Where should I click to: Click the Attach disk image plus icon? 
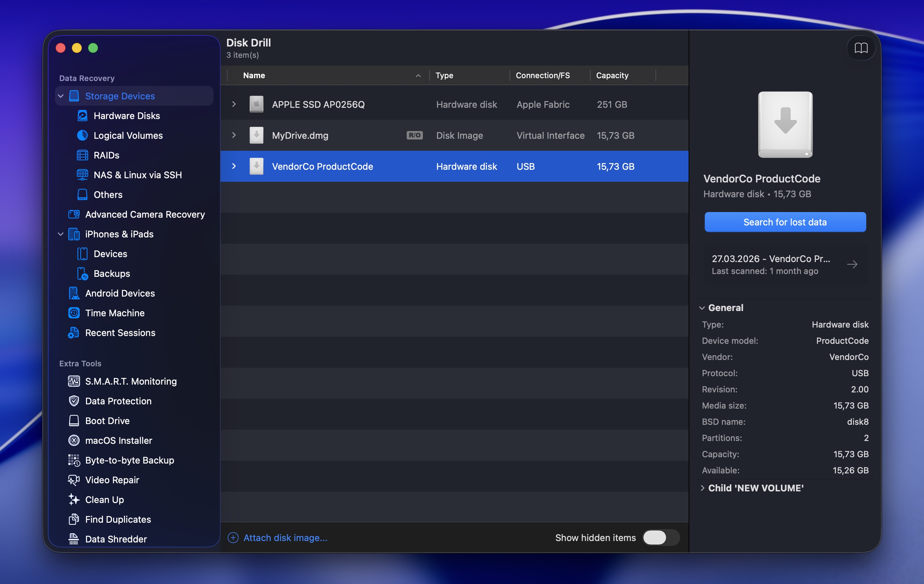pos(233,538)
